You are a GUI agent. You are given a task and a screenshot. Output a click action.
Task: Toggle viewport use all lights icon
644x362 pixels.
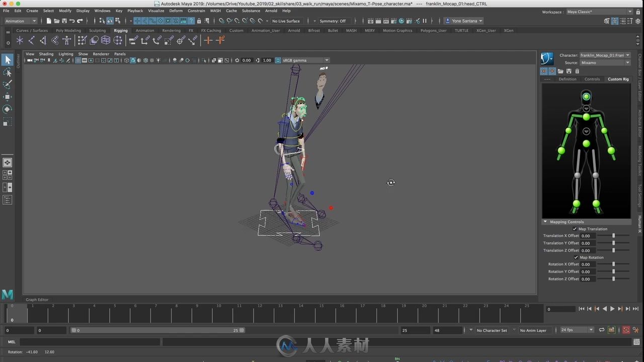tap(158, 60)
